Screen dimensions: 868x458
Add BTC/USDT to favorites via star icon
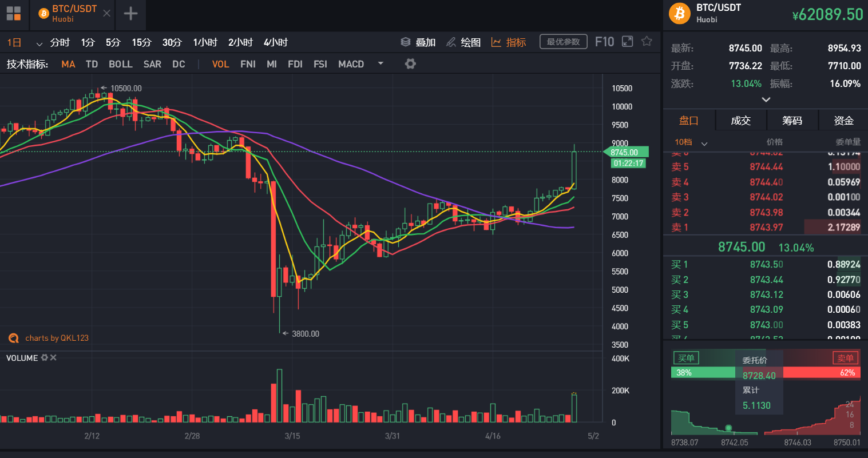tap(647, 41)
